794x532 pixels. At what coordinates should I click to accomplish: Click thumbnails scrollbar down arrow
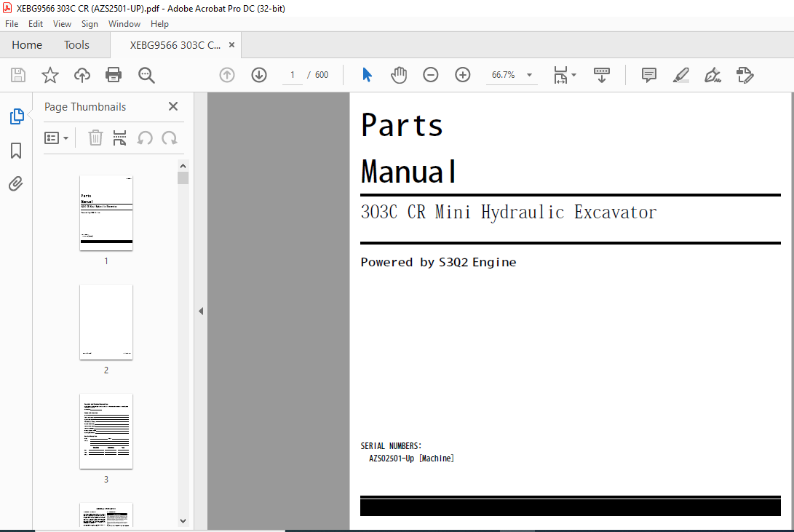pyautogui.click(x=183, y=521)
